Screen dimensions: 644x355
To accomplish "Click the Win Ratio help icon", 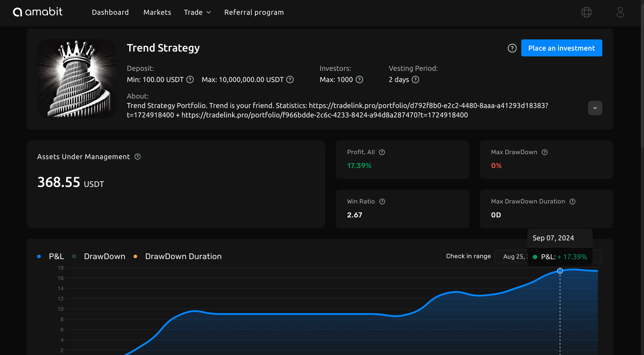I will (382, 202).
